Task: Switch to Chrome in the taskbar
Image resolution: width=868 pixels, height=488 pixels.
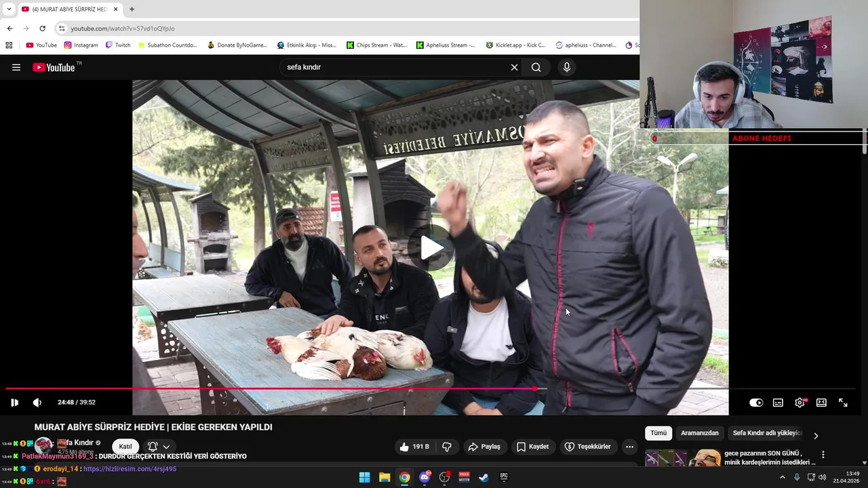Action: [404, 477]
